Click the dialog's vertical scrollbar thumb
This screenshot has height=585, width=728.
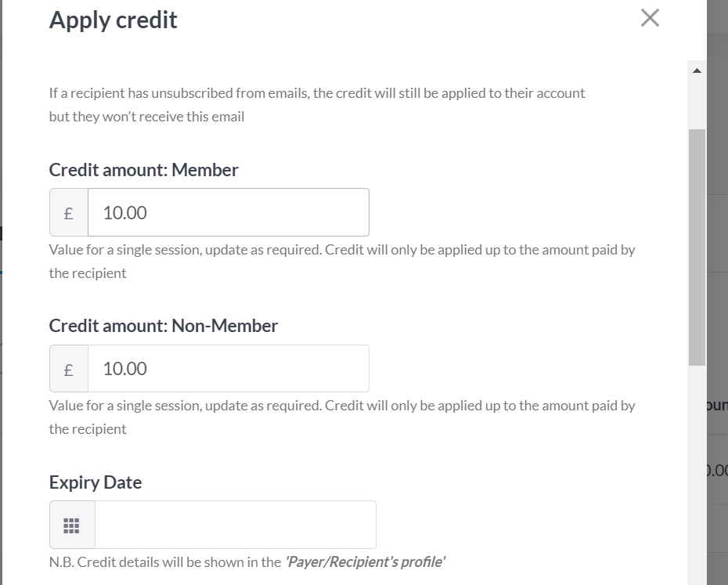click(697, 247)
